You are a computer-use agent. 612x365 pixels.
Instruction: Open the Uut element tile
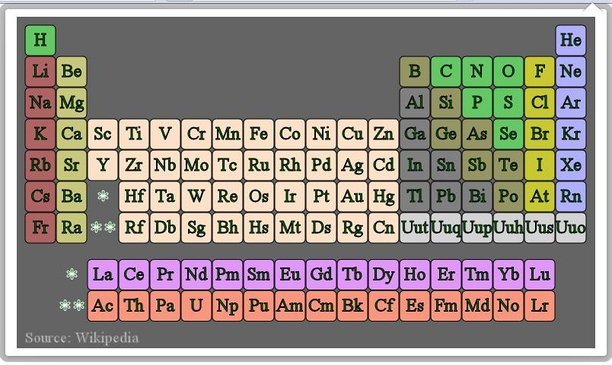(415, 228)
